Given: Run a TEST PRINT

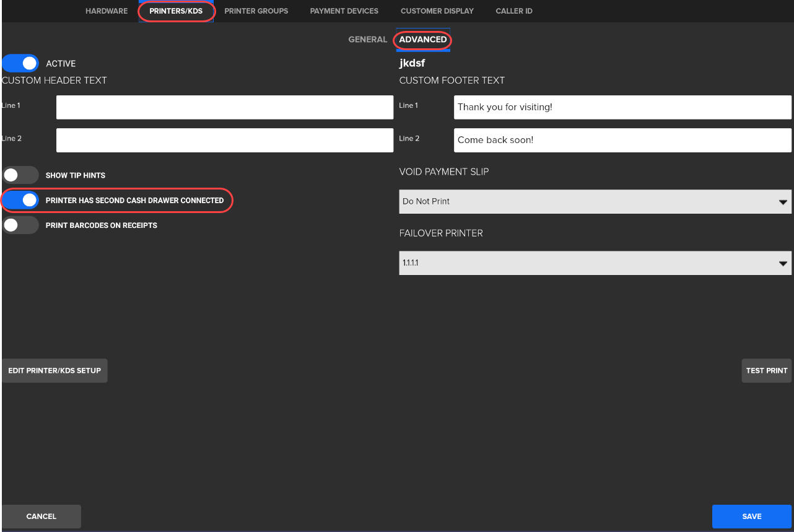Looking at the screenshot, I should click(x=766, y=370).
